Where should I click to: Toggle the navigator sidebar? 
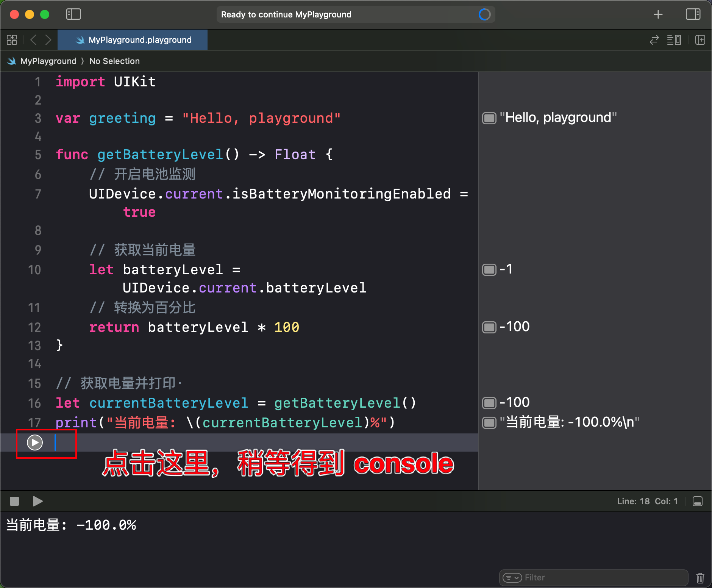coord(73,14)
